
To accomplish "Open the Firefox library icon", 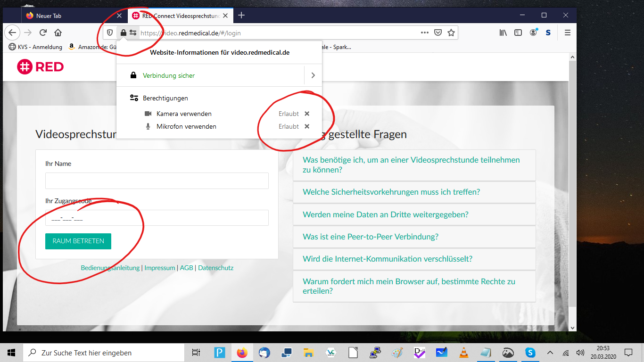I will click(x=504, y=33).
